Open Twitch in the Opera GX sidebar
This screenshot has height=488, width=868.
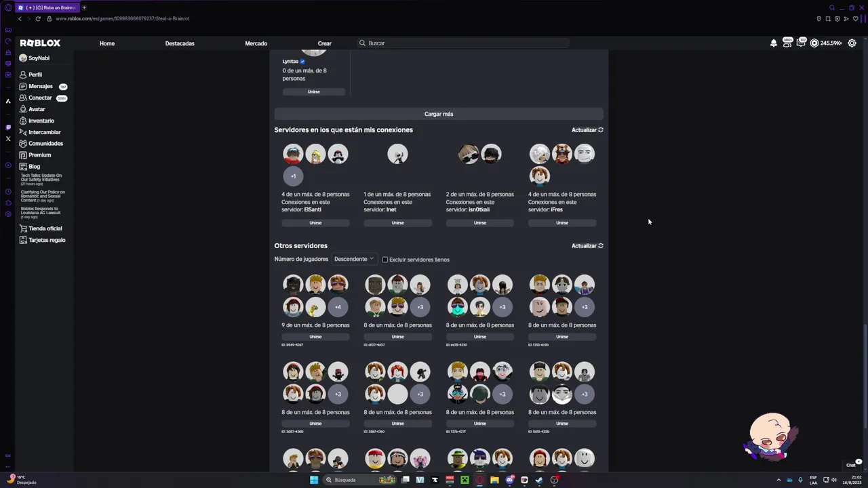pos(8,127)
